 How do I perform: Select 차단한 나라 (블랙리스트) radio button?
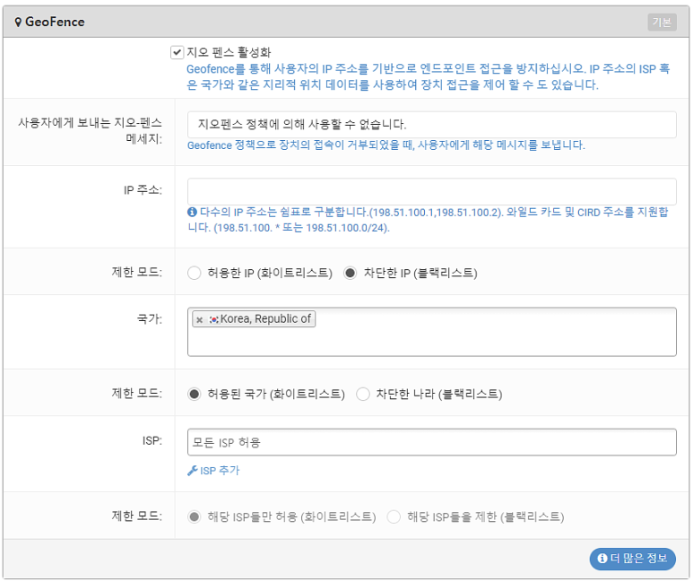tap(363, 394)
